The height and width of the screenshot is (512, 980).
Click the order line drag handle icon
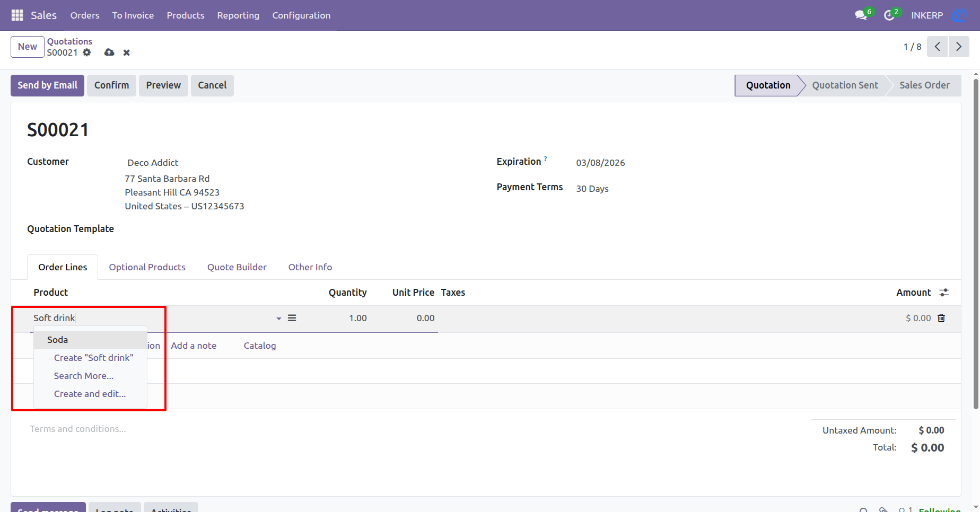pos(292,318)
